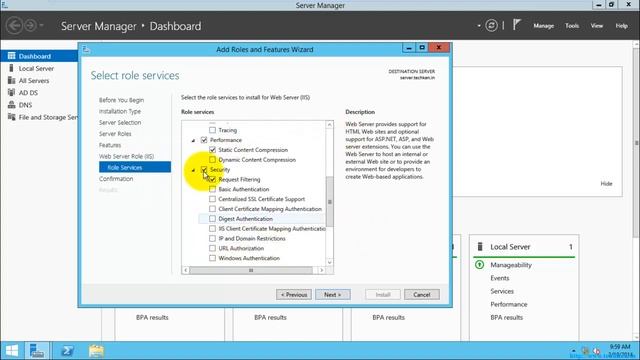
Task: Open the Windows Start button
Action: tap(12, 351)
